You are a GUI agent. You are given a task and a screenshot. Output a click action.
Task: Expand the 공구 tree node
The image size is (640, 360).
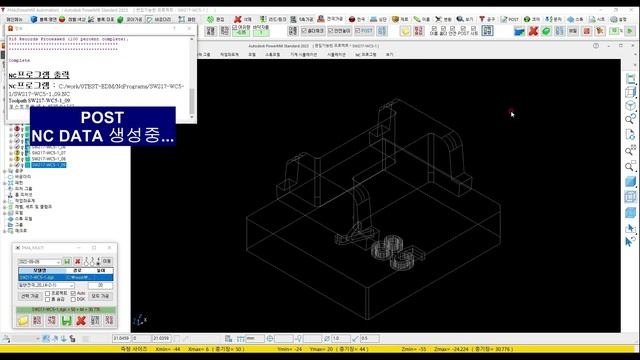tap(5, 171)
